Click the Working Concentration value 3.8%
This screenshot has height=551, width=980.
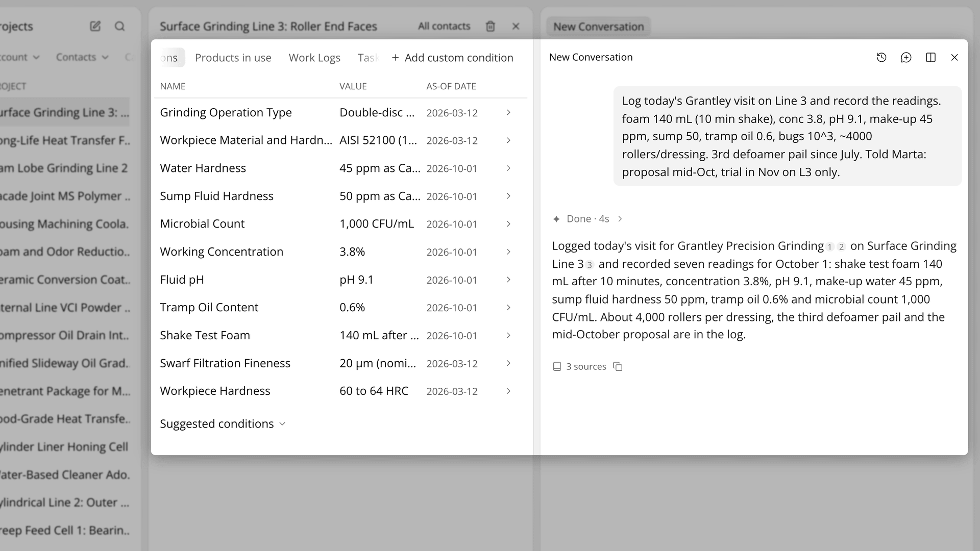click(x=352, y=252)
